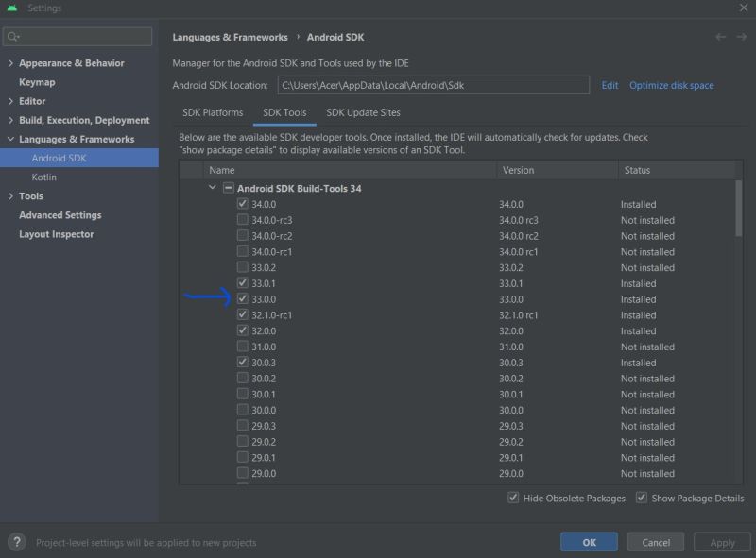Expand the Appearance & Behavior section
This screenshot has width=756, height=558.
coord(11,63)
